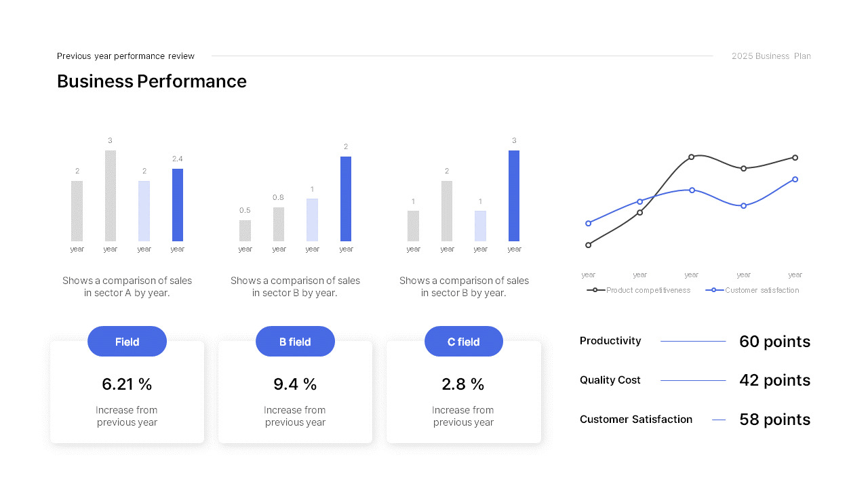This screenshot has height=488, width=868.
Task: Click the 6.21 % value card
Action: [127, 400]
